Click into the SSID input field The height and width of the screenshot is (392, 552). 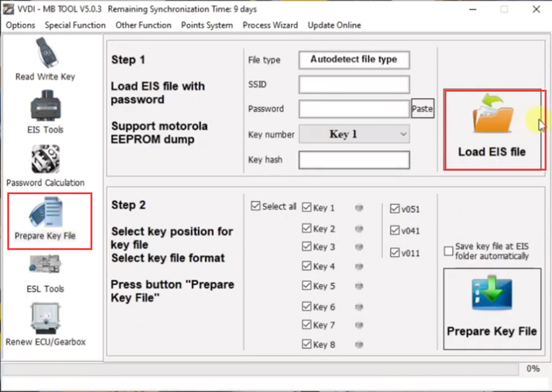[x=354, y=84]
